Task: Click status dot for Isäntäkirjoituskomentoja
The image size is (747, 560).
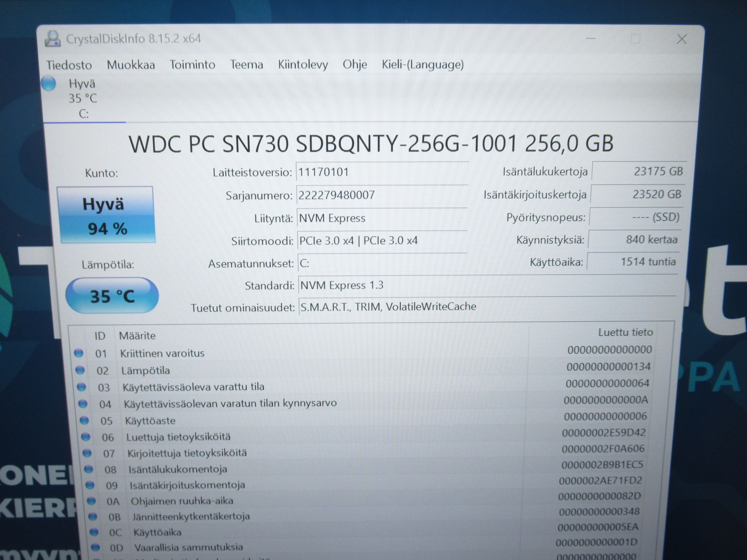Action: pos(90,485)
